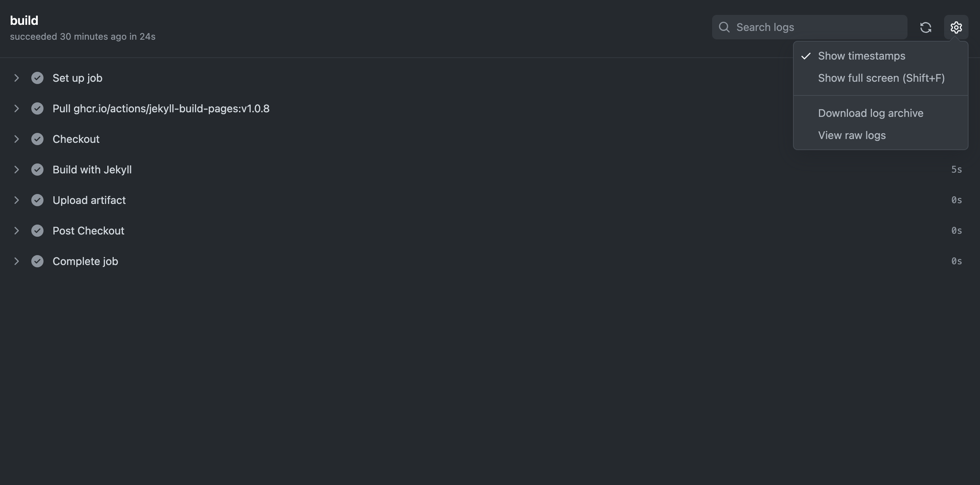Open the Upload artifact step label
Viewport: 980px width, 485px height.
click(x=89, y=200)
